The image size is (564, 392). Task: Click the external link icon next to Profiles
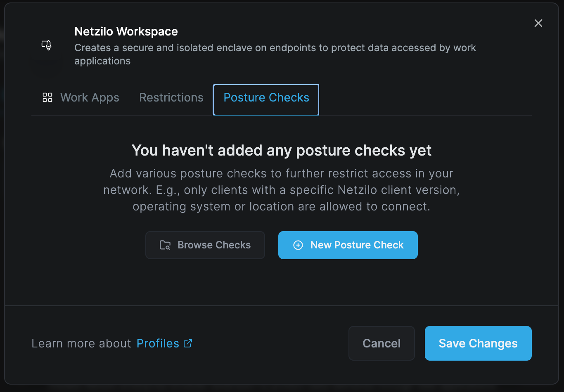[188, 343]
